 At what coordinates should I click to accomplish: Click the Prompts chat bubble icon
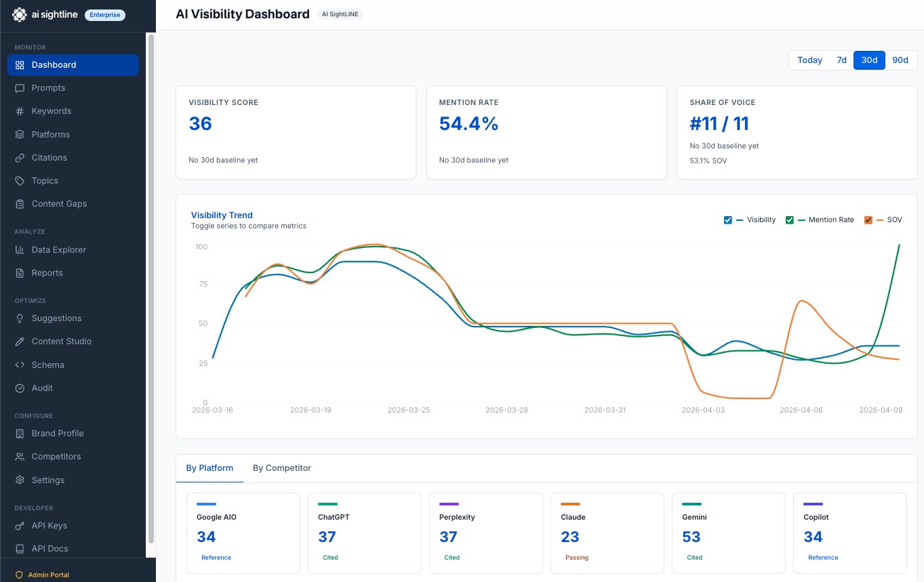click(20, 88)
